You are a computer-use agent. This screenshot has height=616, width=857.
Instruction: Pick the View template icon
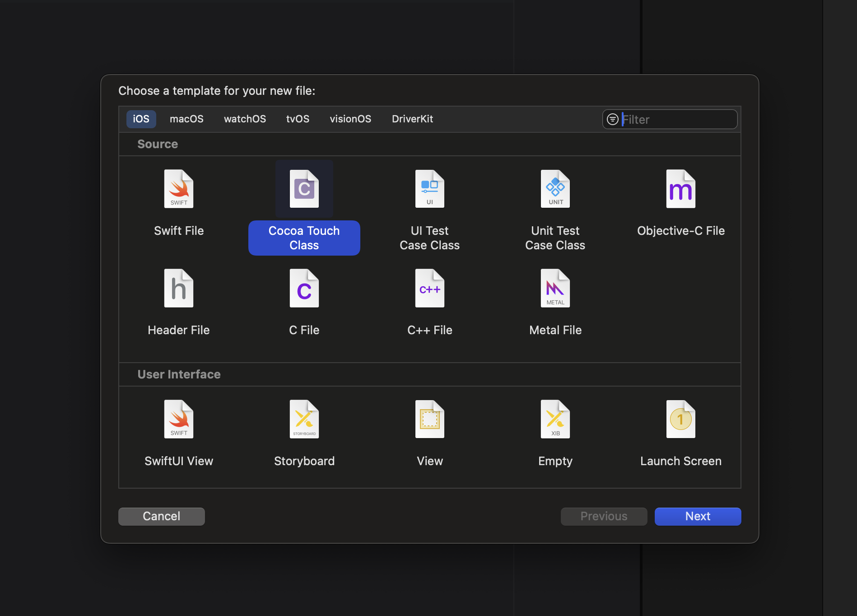pos(430,419)
